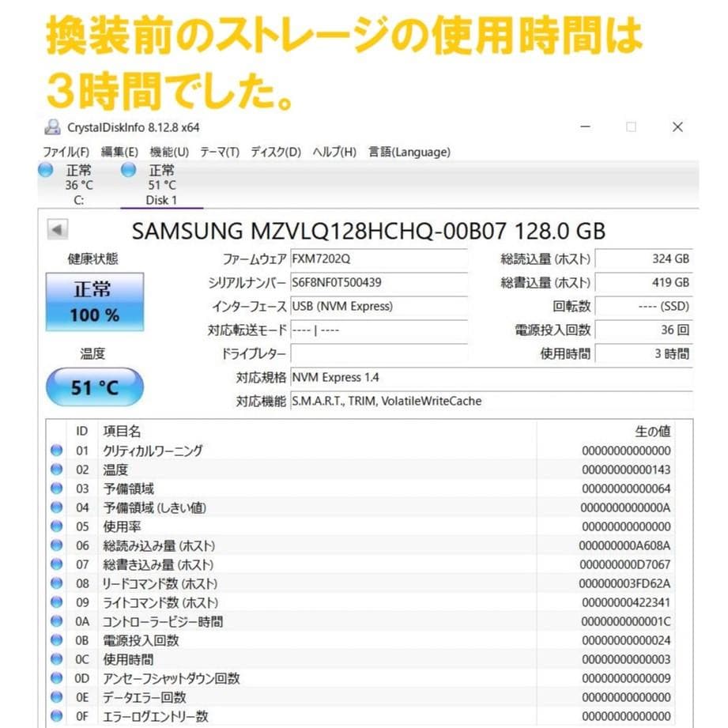The height and width of the screenshot is (728, 728).
Task: Click status orb for 06 総読み込み量 row
Action: pyautogui.click(x=57, y=545)
